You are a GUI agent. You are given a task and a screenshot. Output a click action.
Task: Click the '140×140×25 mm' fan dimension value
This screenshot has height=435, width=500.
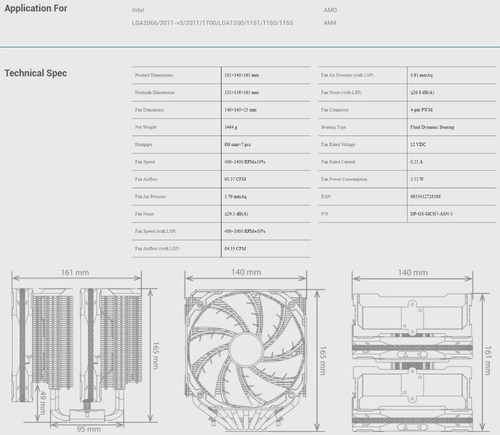(240, 110)
